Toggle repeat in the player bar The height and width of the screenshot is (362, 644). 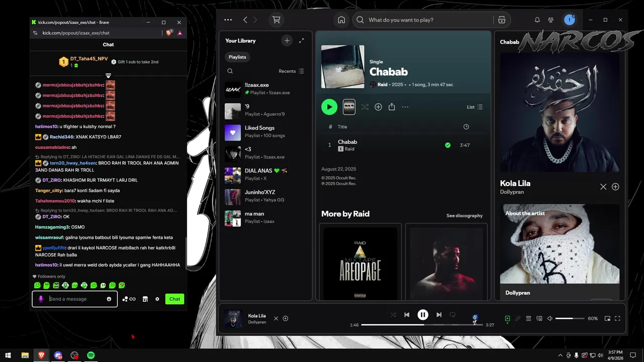pyautogui.click(x=452, y=315)
